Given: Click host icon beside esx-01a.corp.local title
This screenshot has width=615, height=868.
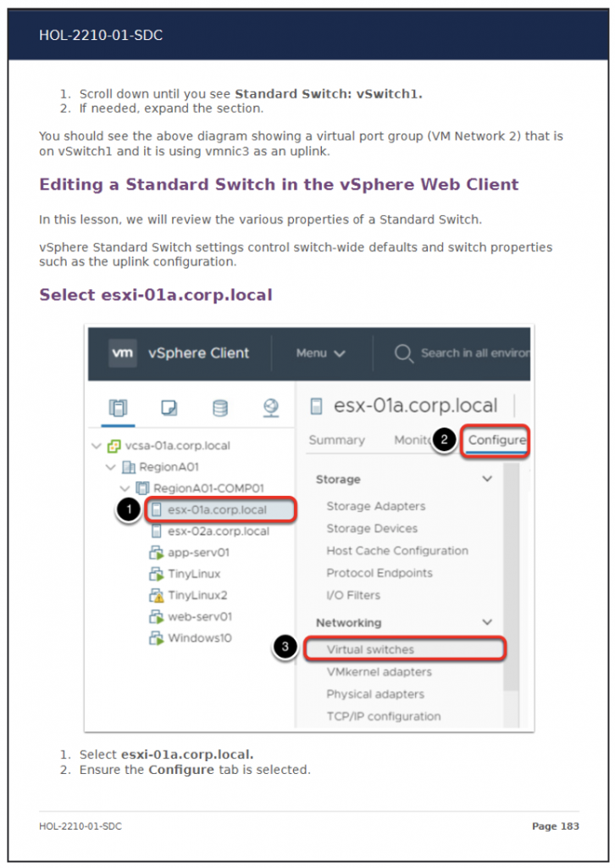Looking at the screenshot, I should coord(316,406).
